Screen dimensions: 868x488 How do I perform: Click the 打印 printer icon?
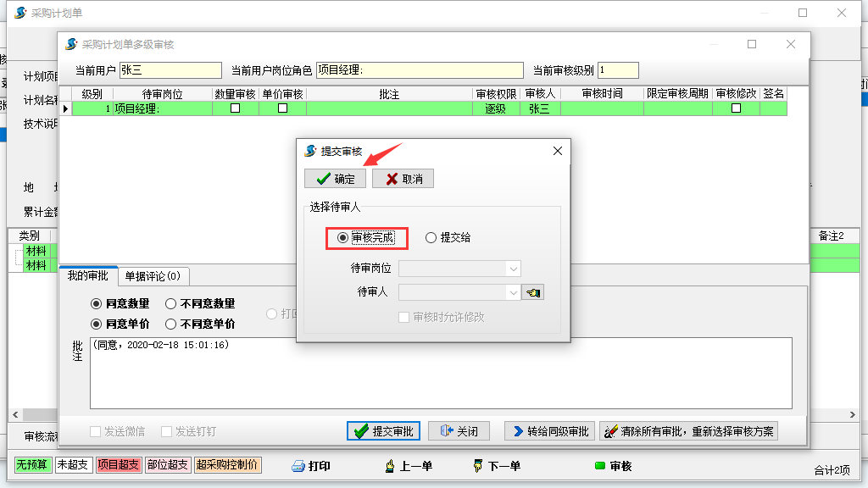310,466
